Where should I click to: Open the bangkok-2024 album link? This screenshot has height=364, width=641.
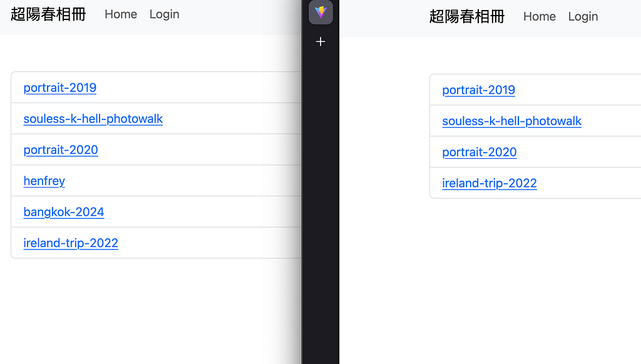click(x=64, y=211)
